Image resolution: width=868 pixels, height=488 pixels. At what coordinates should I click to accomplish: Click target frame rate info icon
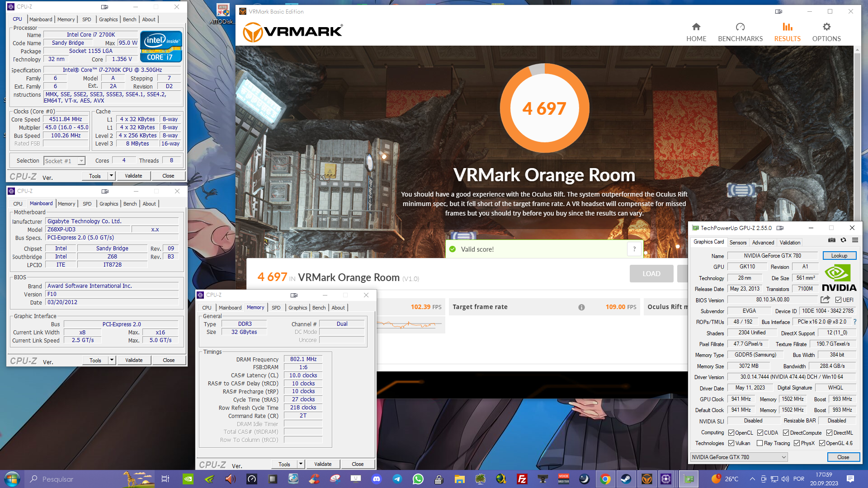tap(581, 307)
